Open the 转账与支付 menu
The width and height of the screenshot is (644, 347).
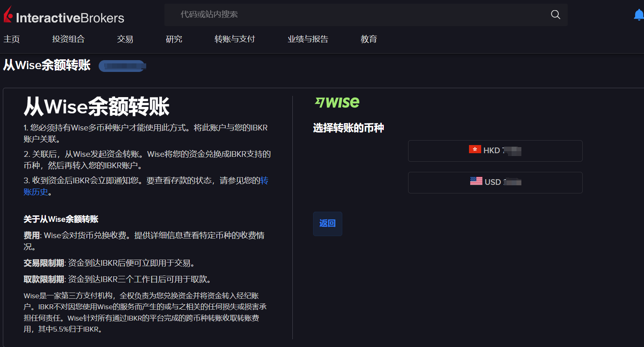coord(235,39)
